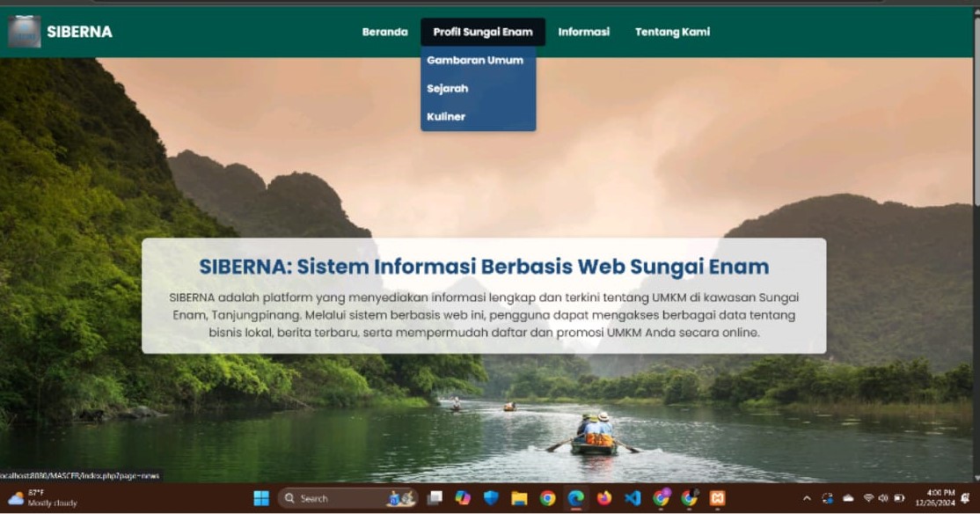The image size is (980, 514).
Task: Launch Google Chrome from the taskbar
Action: click(x=547, y=498)
